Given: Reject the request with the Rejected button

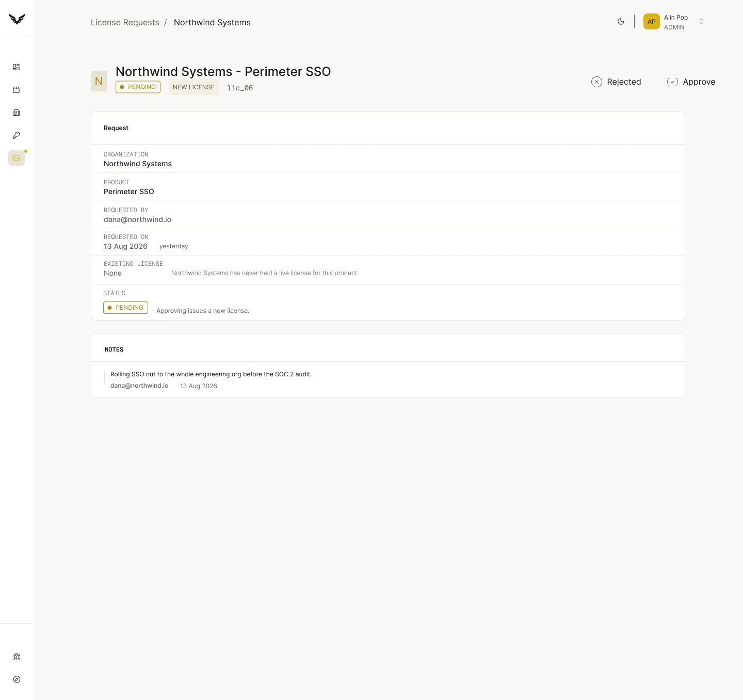Looking at the screenshot, I should 616,82.
